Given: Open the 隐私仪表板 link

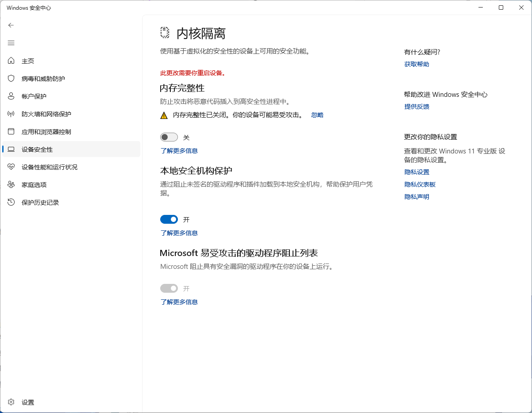Looking at the screenshot, I should coord(420,184).
